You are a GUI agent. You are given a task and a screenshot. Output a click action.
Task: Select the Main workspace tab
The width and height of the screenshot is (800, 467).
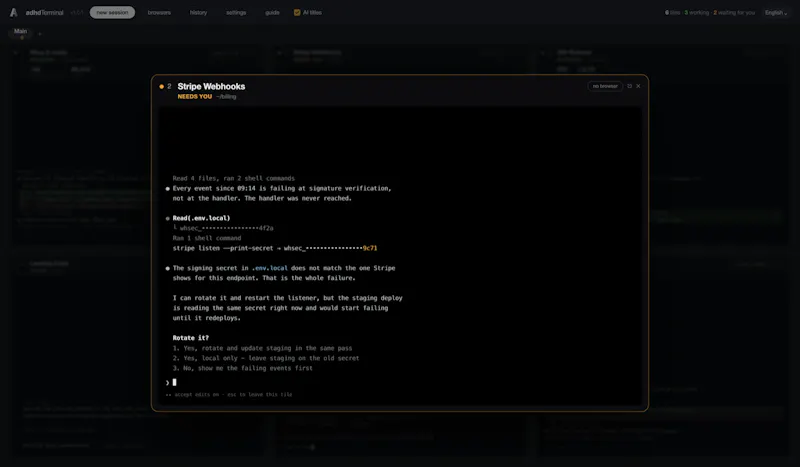click(x=20, y=32)
